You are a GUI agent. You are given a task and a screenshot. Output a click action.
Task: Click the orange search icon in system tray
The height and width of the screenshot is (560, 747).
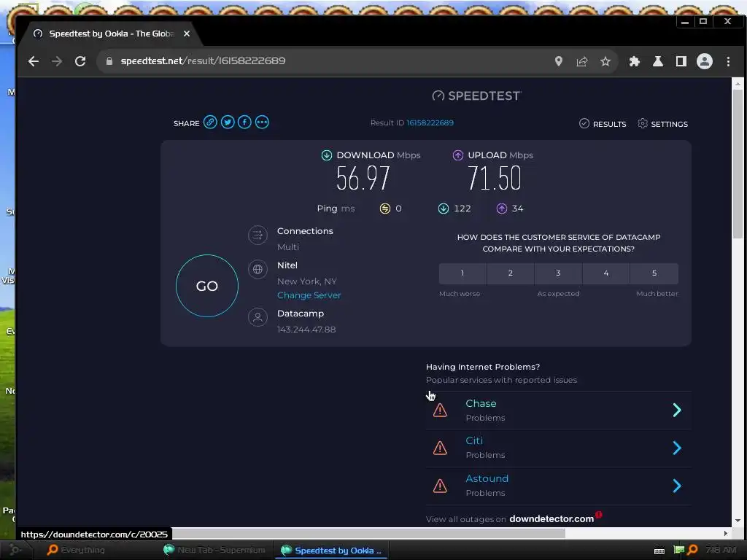point(692,550)
